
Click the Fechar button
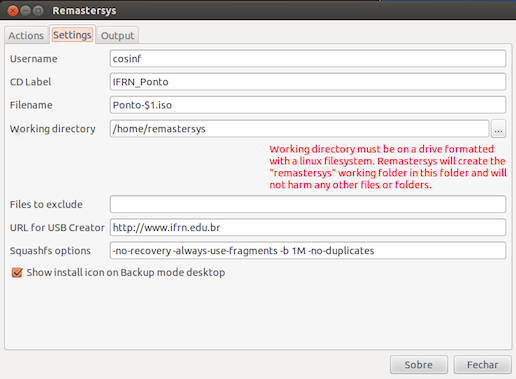[x=482, y=365]
